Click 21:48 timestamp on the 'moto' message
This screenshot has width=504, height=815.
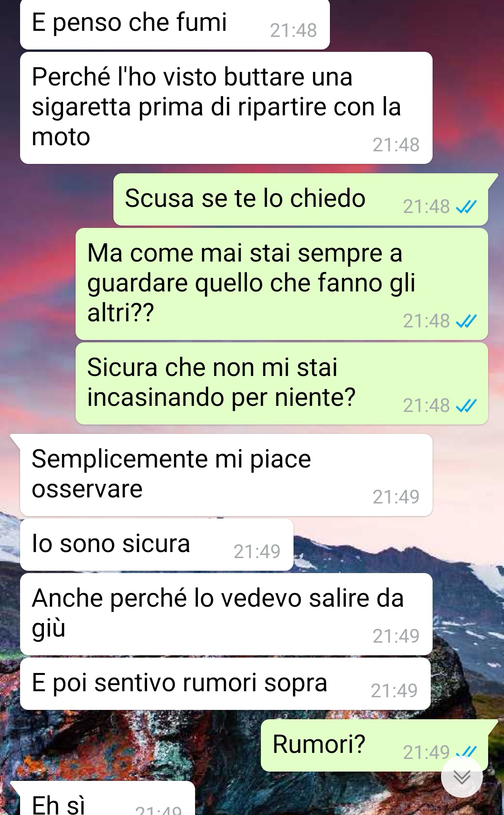396,145
